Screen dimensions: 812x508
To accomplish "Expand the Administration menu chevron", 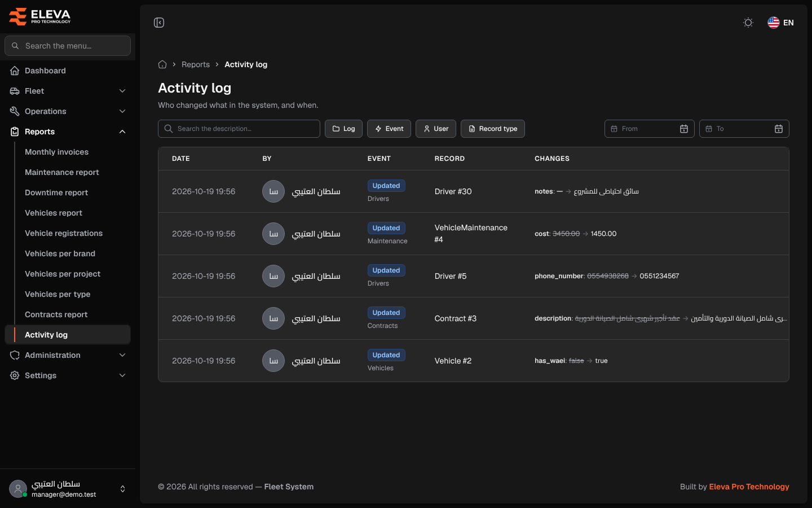I will (x=122, y=355).
